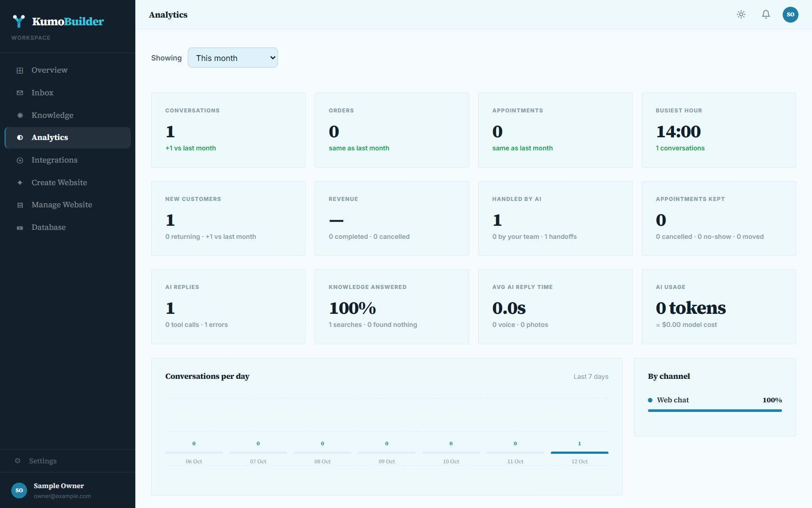812x508 pixels.
Task: Open Database from the sidebar
Action: click(x=68, y=227)
